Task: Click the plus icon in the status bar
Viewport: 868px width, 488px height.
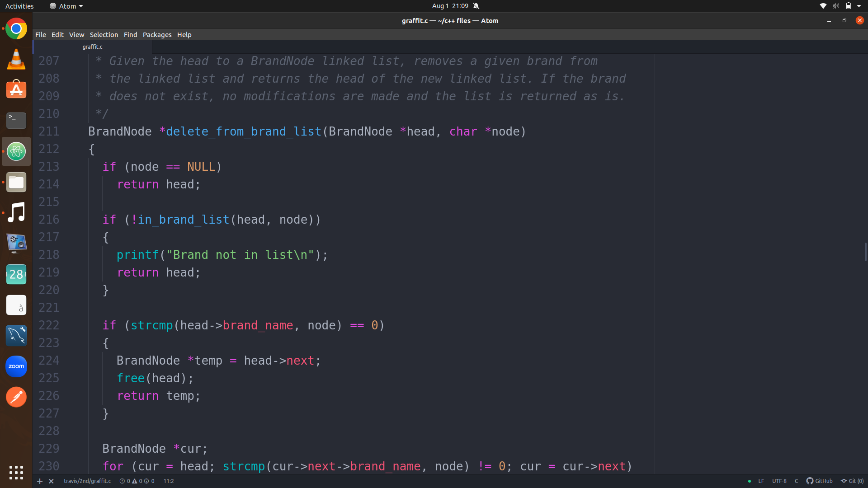Action: click(40, 481)
